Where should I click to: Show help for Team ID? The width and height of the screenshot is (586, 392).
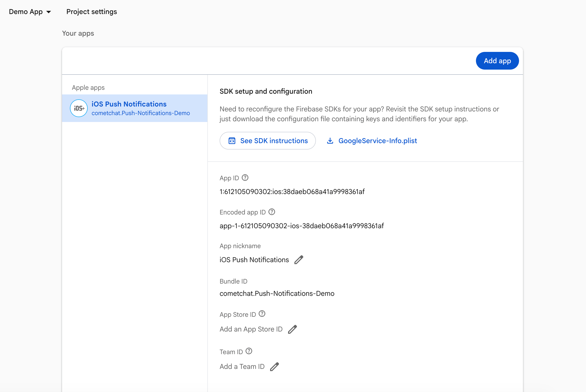pyautogui.click(x=249, y=351)
